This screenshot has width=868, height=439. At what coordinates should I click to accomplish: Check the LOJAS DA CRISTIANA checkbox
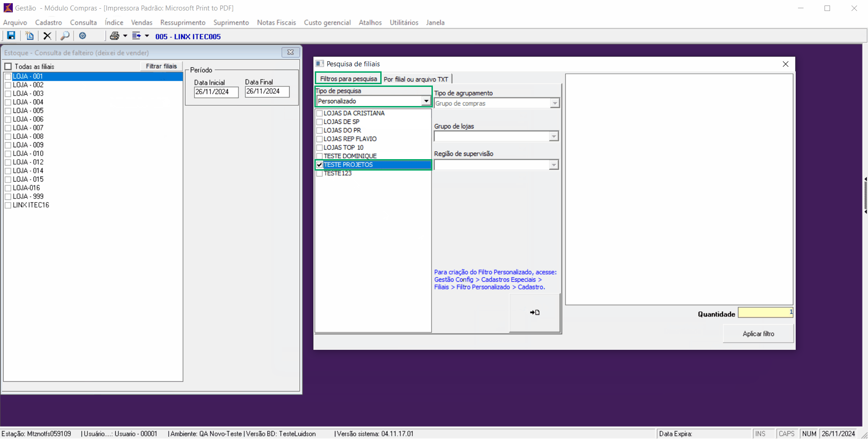point(319,113)
